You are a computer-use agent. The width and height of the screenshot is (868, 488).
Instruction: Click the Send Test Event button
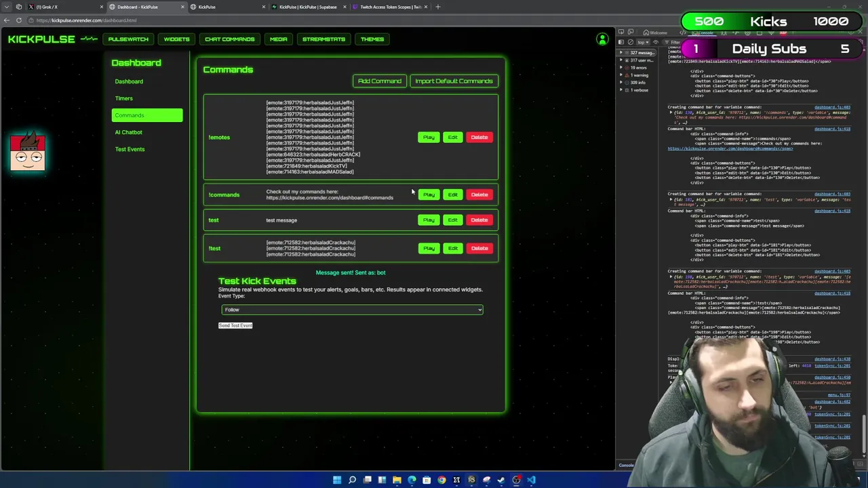[x=235, y=325]
